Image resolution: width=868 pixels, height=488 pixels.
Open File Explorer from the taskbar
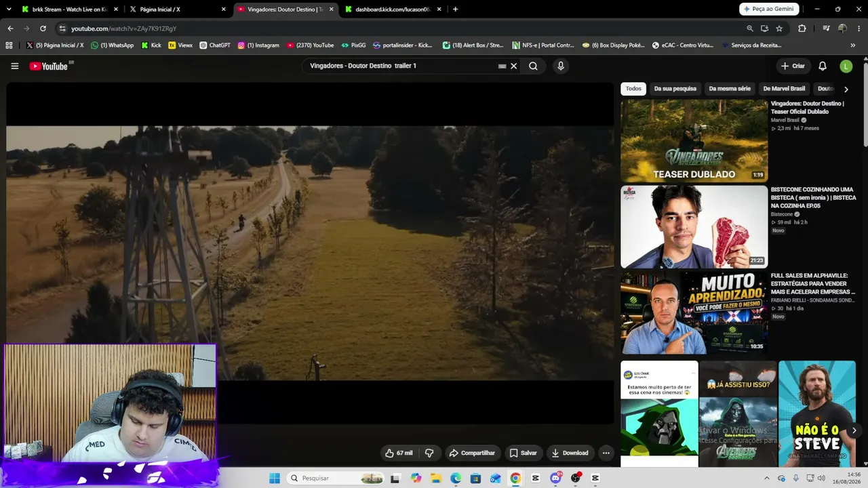(435, 478)
